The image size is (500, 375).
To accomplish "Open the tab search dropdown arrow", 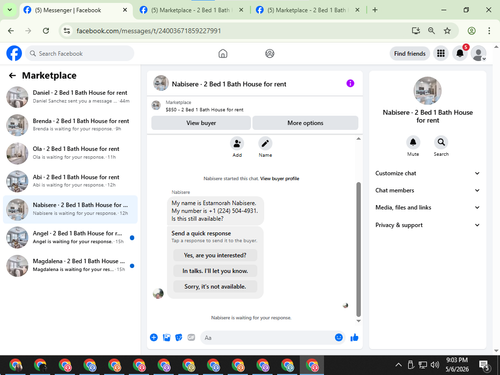I will (x=10, y=10).
